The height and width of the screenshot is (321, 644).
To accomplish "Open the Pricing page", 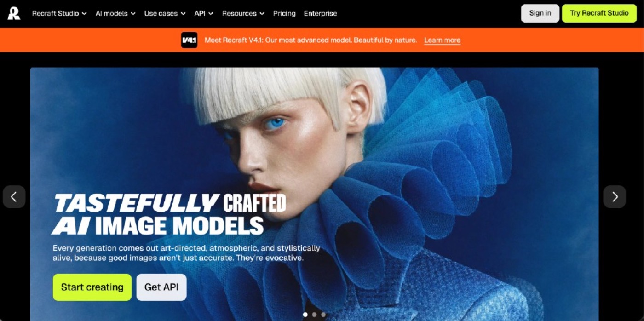I will point(284,13).
